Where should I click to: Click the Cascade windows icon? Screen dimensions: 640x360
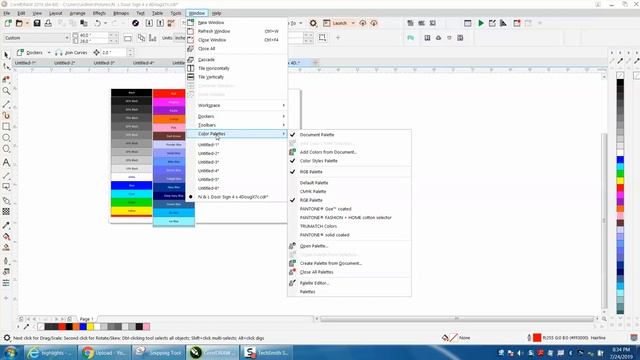pos(191,60)
